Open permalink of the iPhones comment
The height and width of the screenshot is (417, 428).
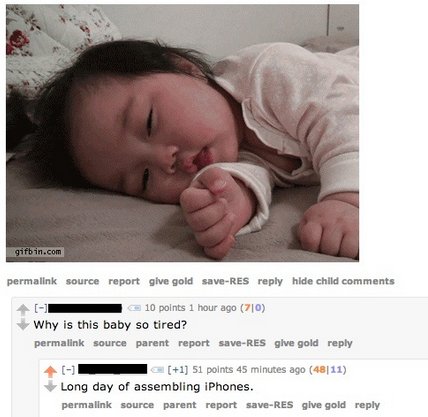tap(86, 405)
